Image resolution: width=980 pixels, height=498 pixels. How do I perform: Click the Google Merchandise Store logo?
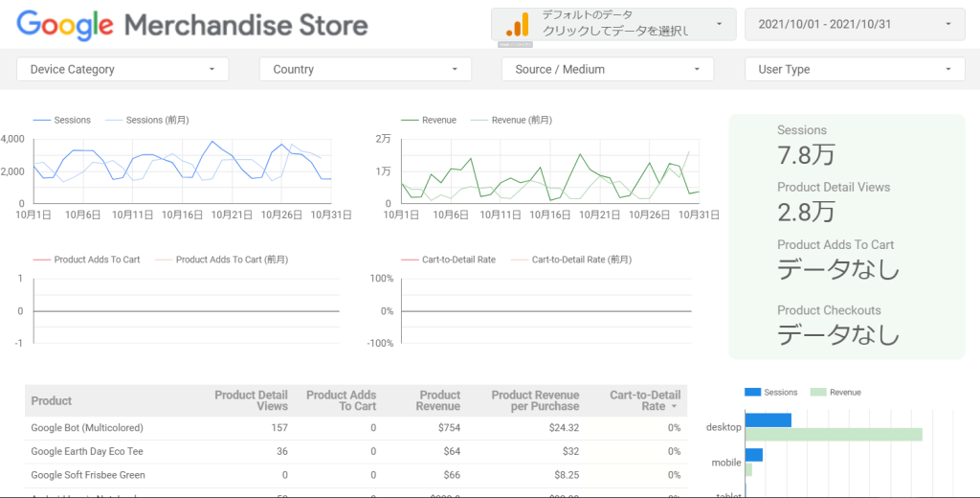pyautogui.click(x=191, y=26)
